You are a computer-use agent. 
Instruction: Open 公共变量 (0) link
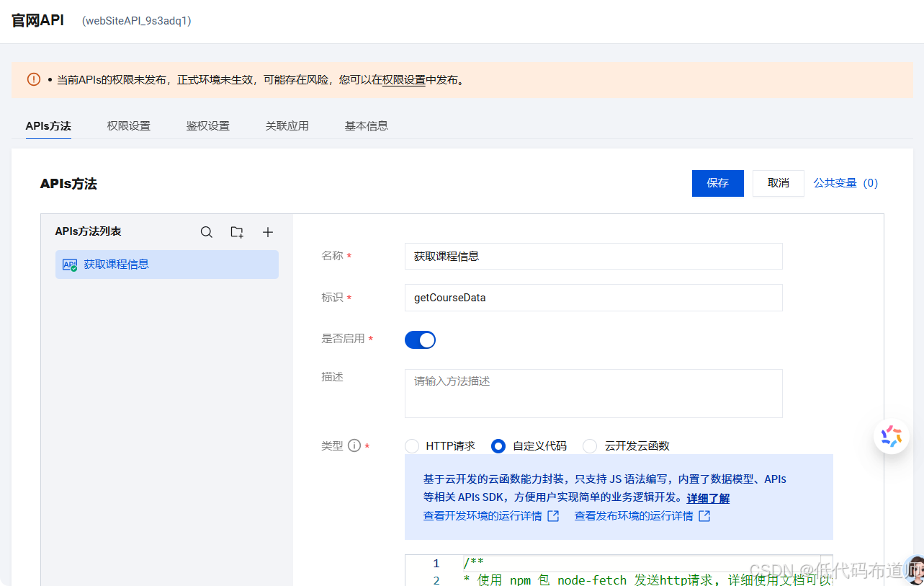[845, 183]
